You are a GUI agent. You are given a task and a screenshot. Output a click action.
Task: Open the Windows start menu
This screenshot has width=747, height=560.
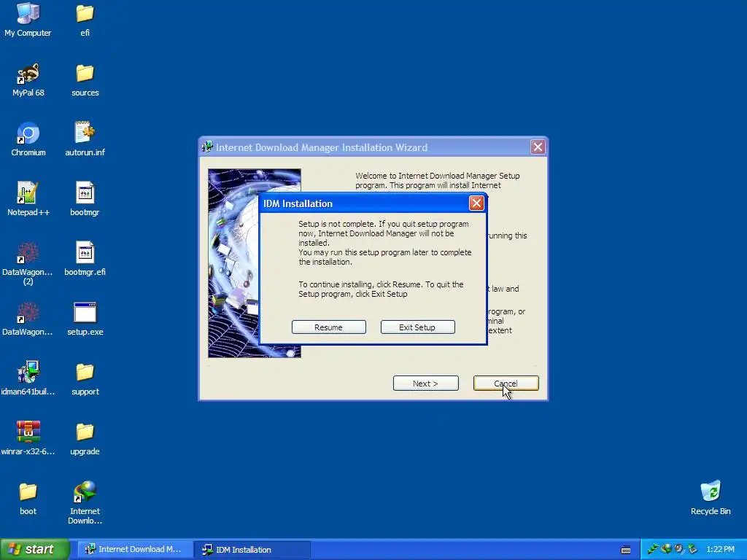(x=35, y=549)
